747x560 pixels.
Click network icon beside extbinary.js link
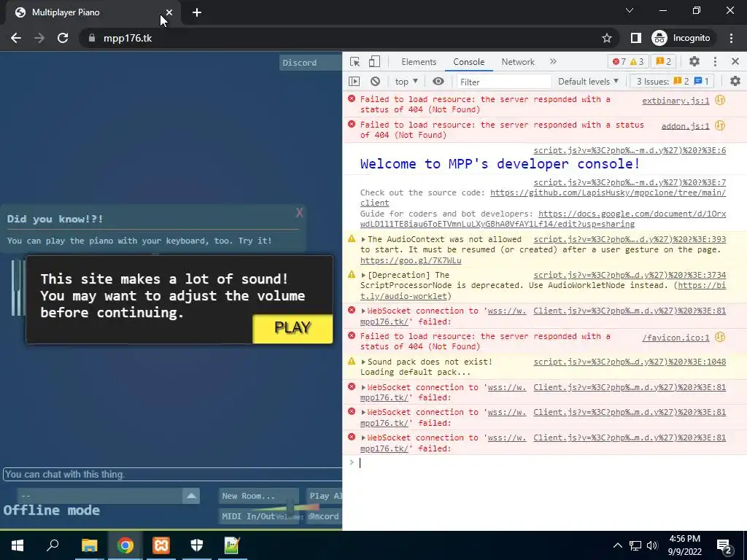click(x=720, y=100)
